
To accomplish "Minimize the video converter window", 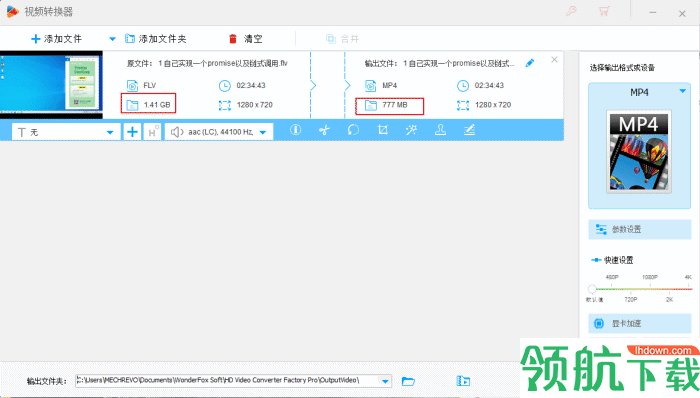I will [652, 13].
